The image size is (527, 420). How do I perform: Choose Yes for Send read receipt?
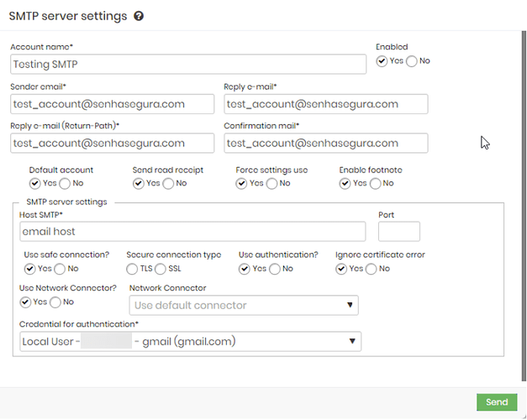click(x=138, y=183)
